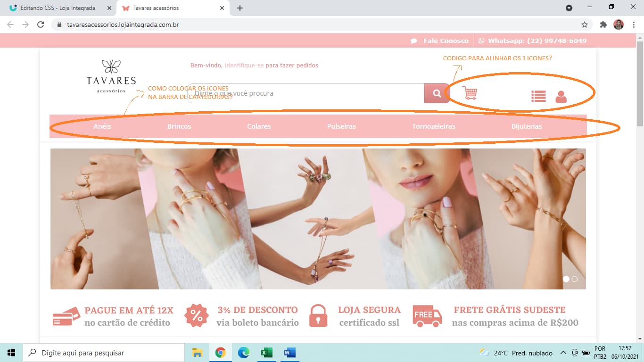Open the Brincos category
Viewport: 644px width, 362px height.
point(179,126)
